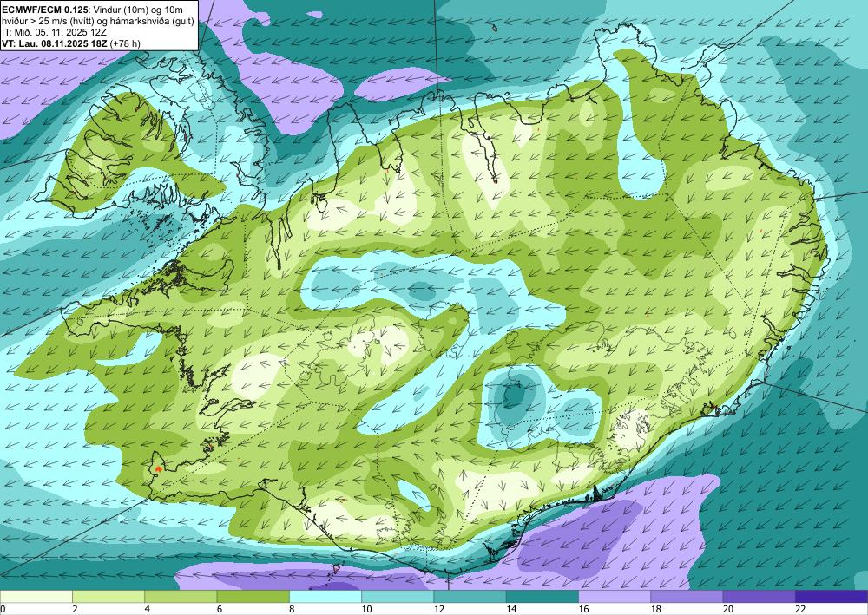Click the legend scale label '10'
Image resolution: width=868 pixels, height=615 pixels.
(366, 609)
